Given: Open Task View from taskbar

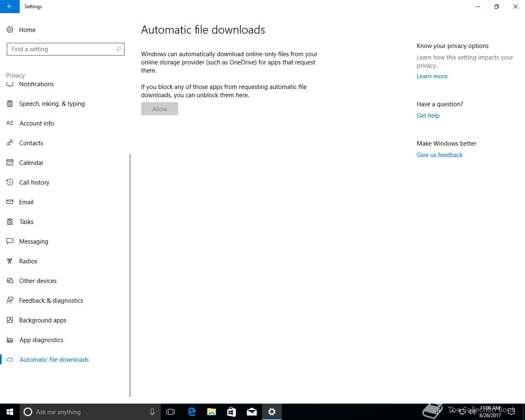Looking at the screenshot, I should click(171, 412).
